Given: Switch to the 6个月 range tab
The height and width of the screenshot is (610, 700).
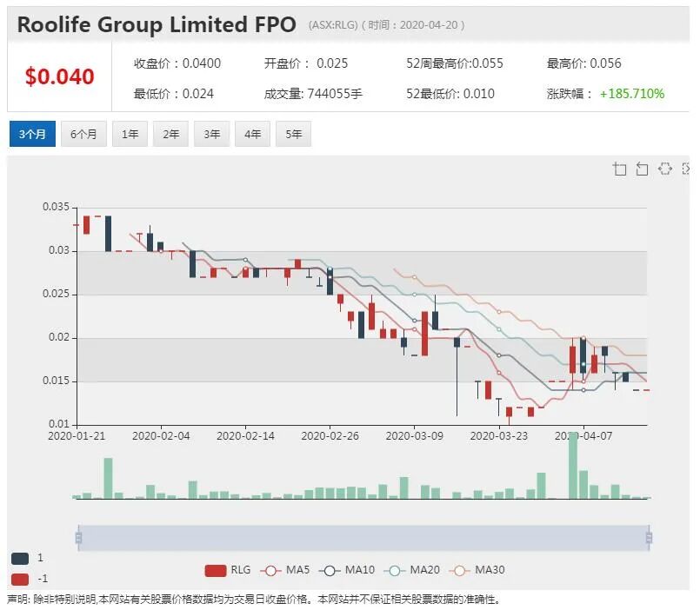Looking at the screenshot, I should tap(84, 134).
